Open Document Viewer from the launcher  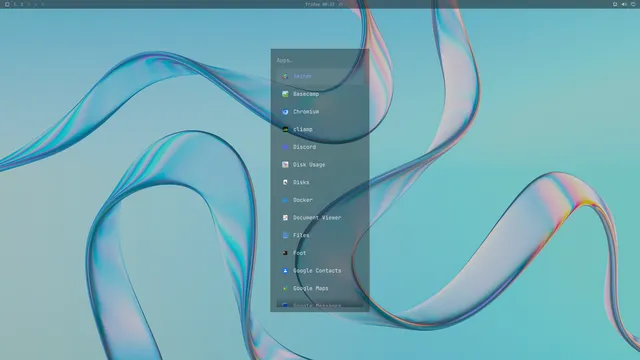point(320,218)
